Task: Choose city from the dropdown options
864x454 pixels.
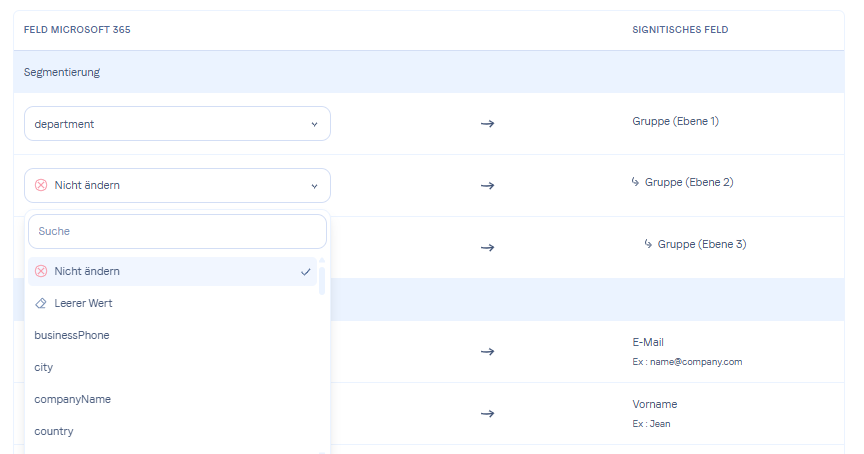Action: (x=44, y=367)
